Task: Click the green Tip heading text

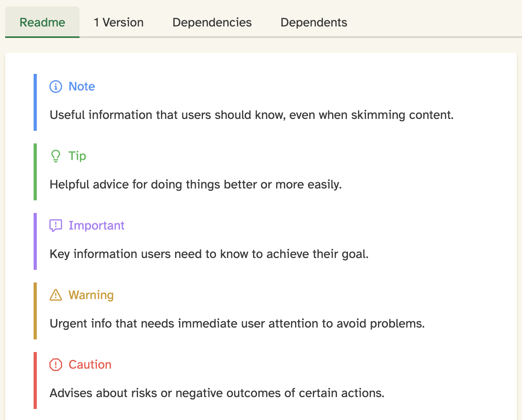Action: [77, 156]
